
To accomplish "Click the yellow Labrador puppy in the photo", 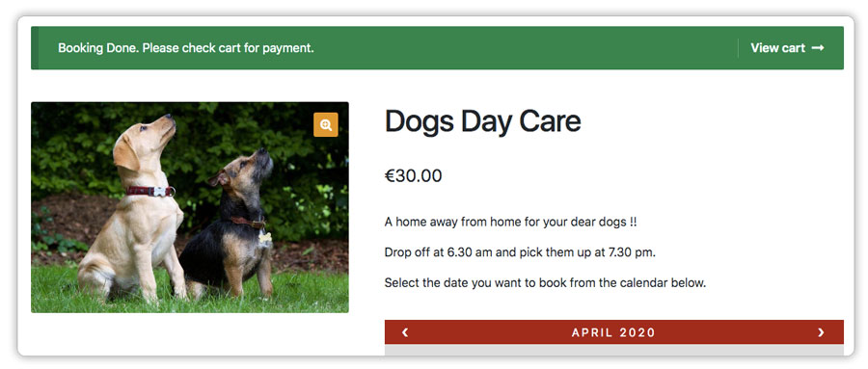I will pos(133,210).
